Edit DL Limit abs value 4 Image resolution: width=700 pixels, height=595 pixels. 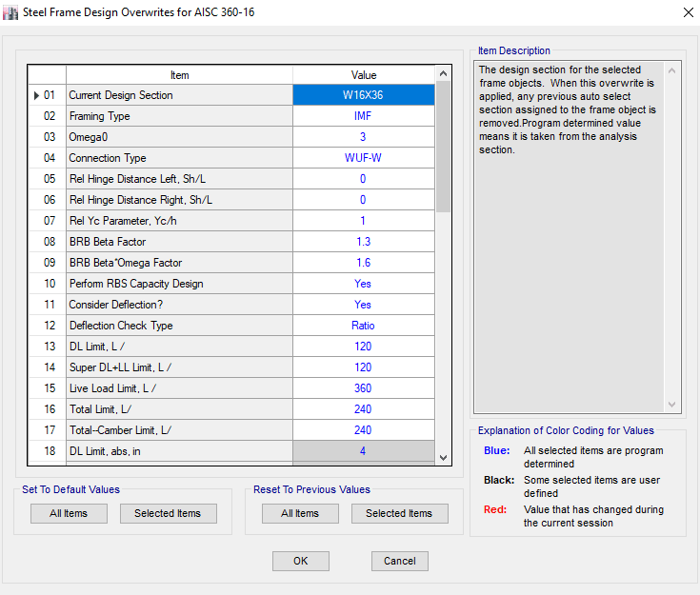(364, 451)
